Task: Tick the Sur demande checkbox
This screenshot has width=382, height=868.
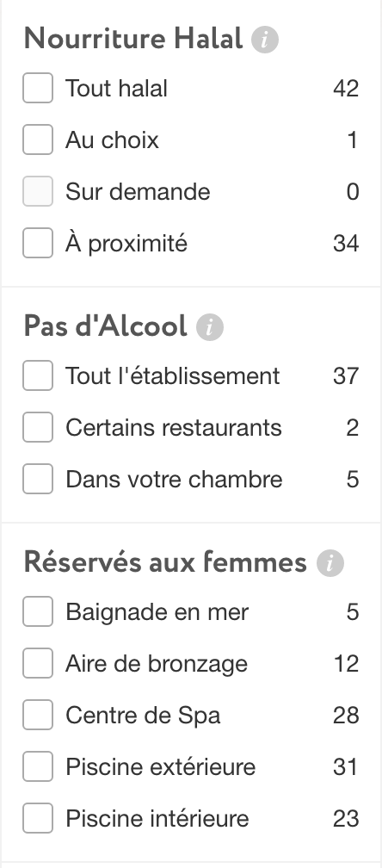Action: coord(38,191)
